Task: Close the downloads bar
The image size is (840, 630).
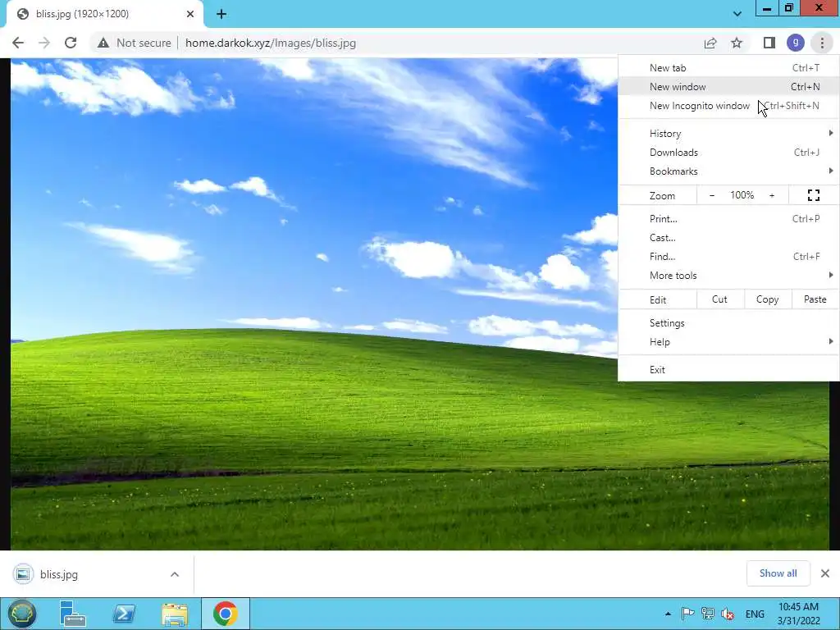Action: (x=825, y=573)
